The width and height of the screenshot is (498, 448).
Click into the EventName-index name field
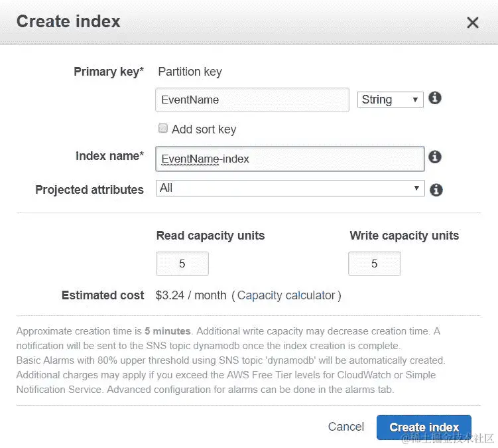[x=290, y=159]
